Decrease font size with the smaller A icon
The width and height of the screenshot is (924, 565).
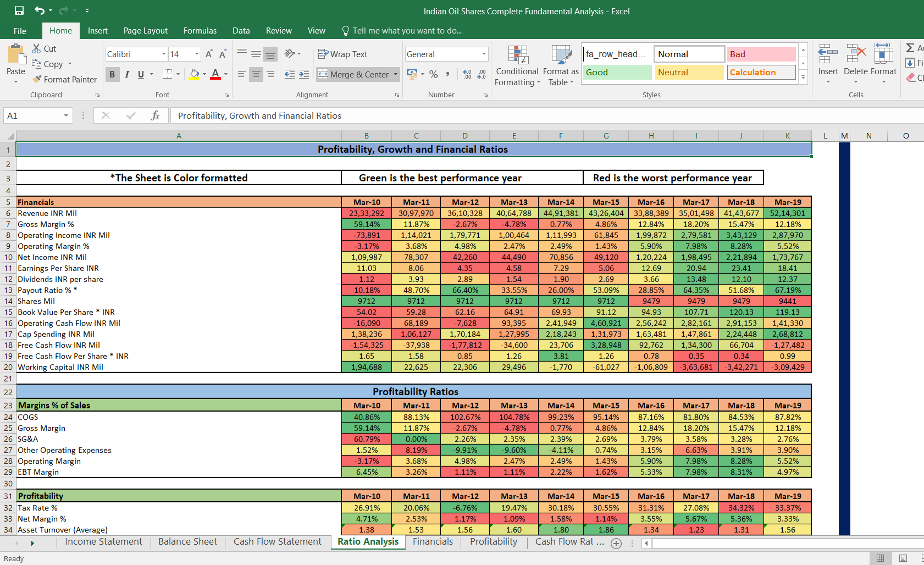[x=223, y=54]
